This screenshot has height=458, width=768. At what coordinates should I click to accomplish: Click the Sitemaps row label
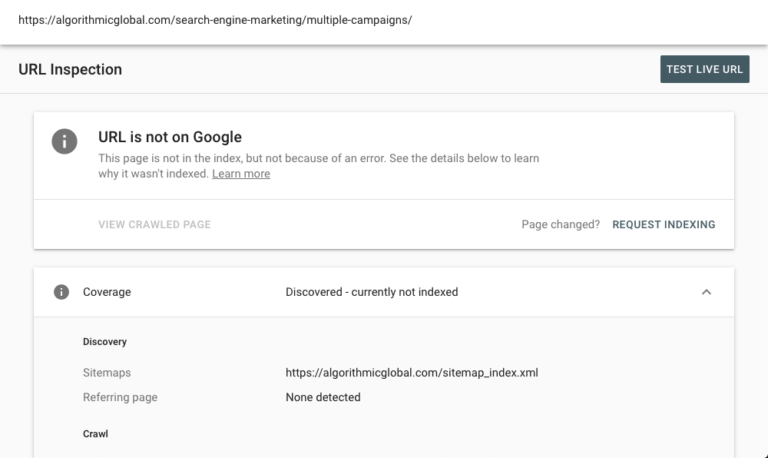click(x=106, y=373)
